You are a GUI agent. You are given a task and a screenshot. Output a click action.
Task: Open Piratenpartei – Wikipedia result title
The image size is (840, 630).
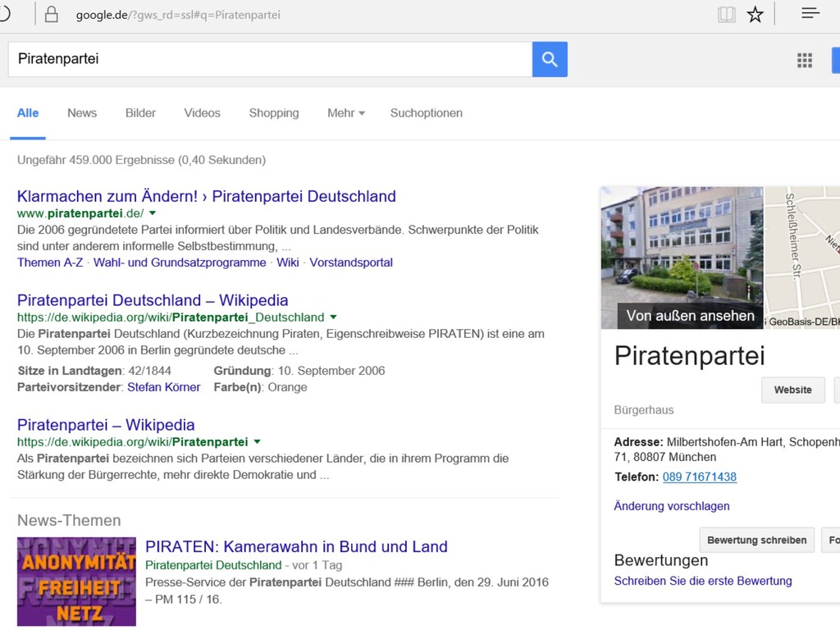(x=106, y=425)
